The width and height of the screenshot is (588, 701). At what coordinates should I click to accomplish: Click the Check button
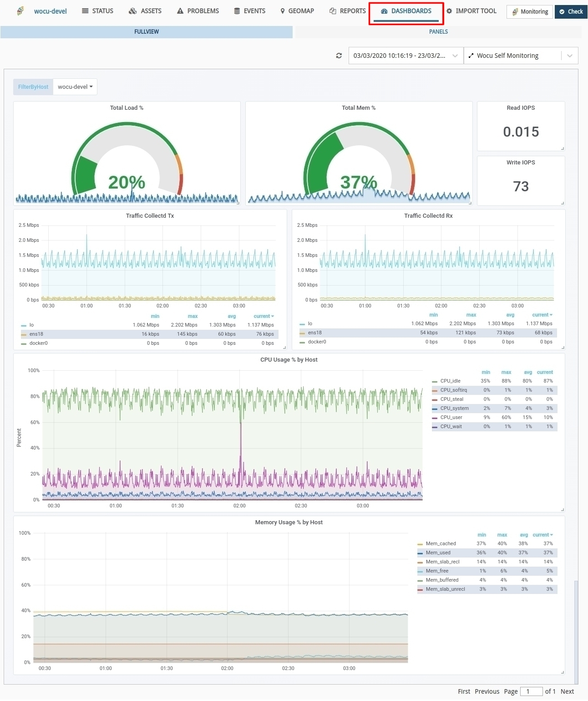point(571,12)
